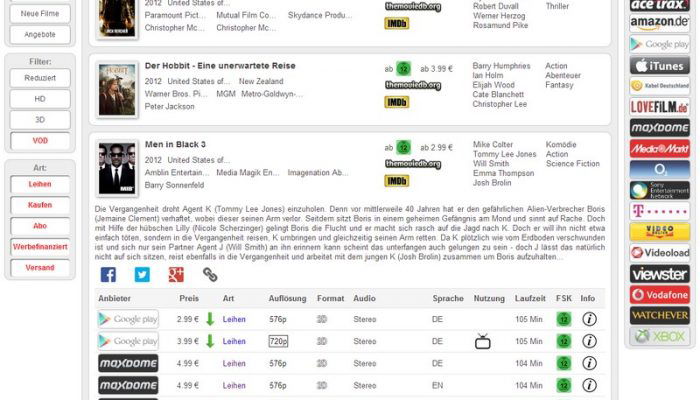
Task: Open the Neue Filme section
Action: pos(40,13)
